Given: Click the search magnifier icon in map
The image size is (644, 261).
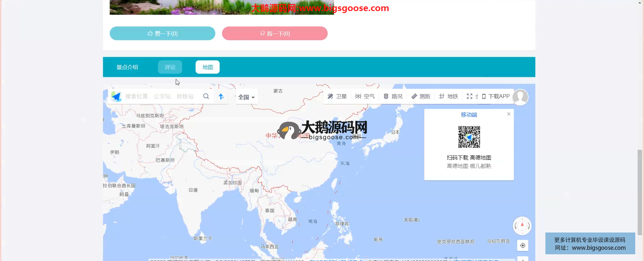Looking at the screenshot, I should 206,96.
